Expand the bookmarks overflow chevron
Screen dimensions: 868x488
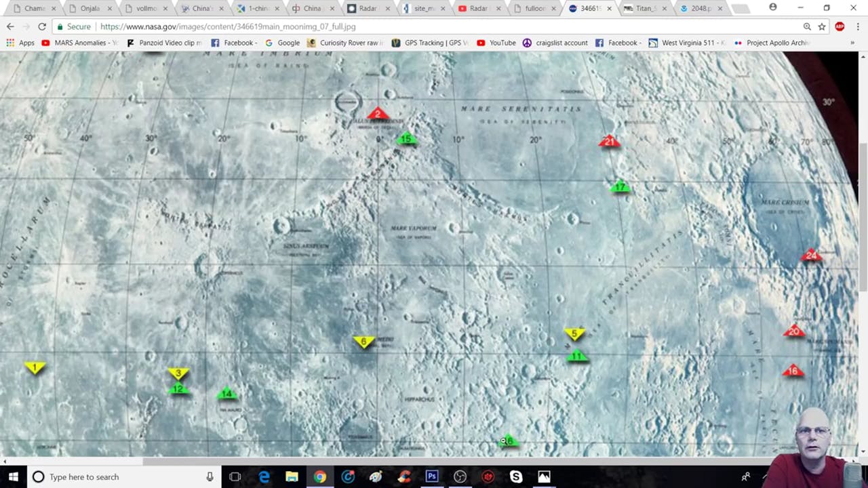[x=852, y=42]
